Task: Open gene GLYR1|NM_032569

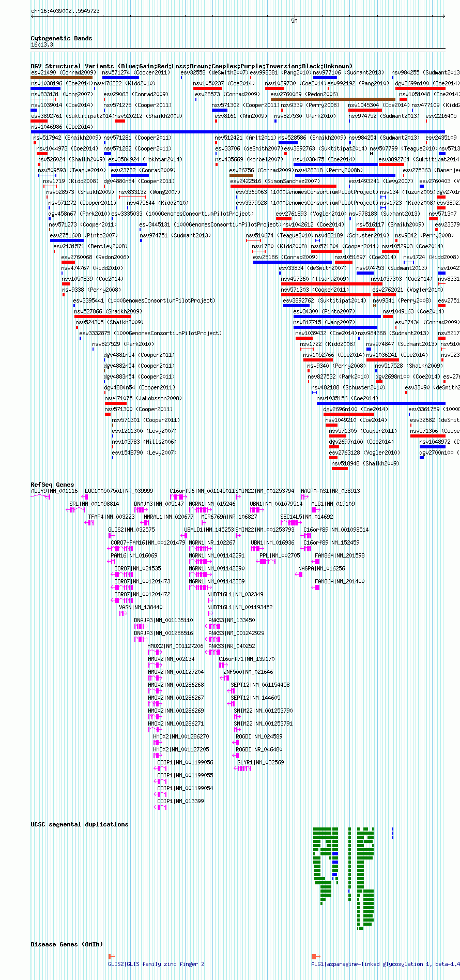Action: [x=260, y=762]
